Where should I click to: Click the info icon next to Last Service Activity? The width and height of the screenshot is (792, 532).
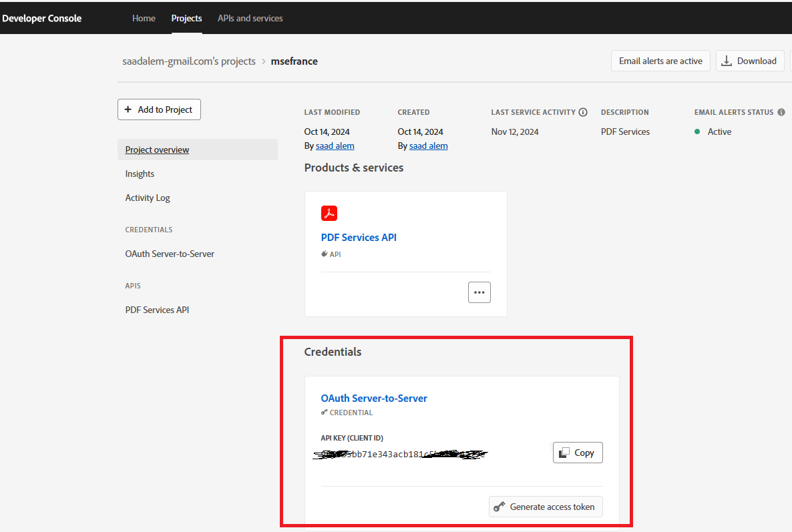[x=584, y=111]
